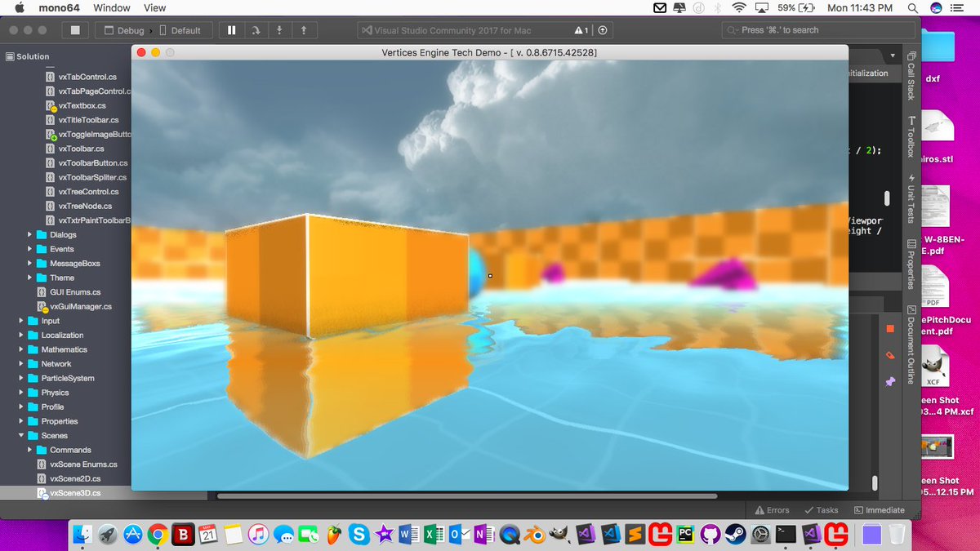Open GIMP from the Dock
Image resolution: width=980 pixels, height=551 pixels.
(x=559, y=535)
